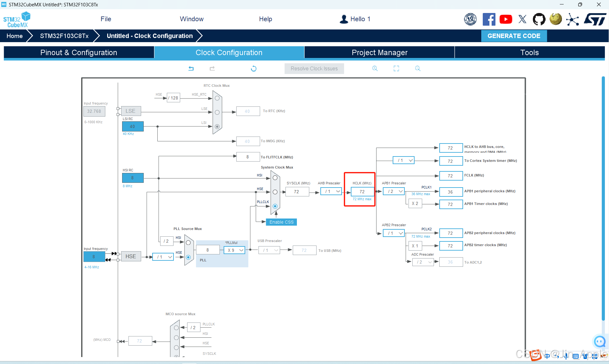
Task: Click the redo arrow icon
Action: pos(212,68)
